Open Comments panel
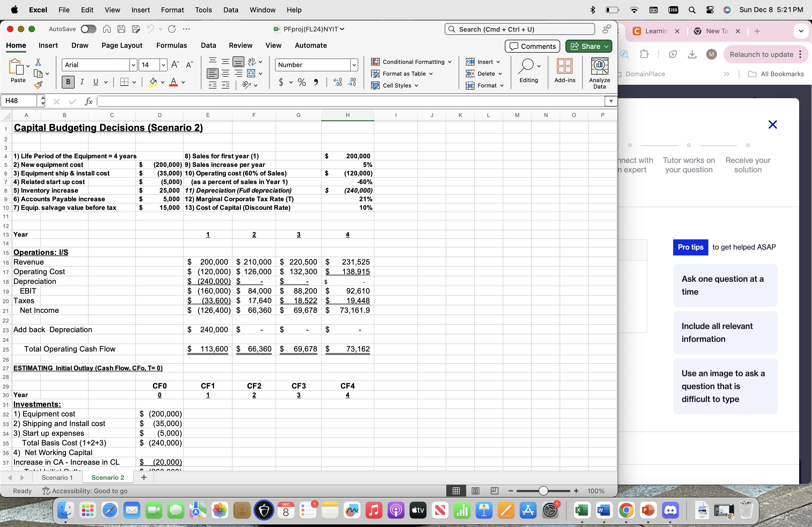This screenshot has width=812, height=527. [532, 46]
